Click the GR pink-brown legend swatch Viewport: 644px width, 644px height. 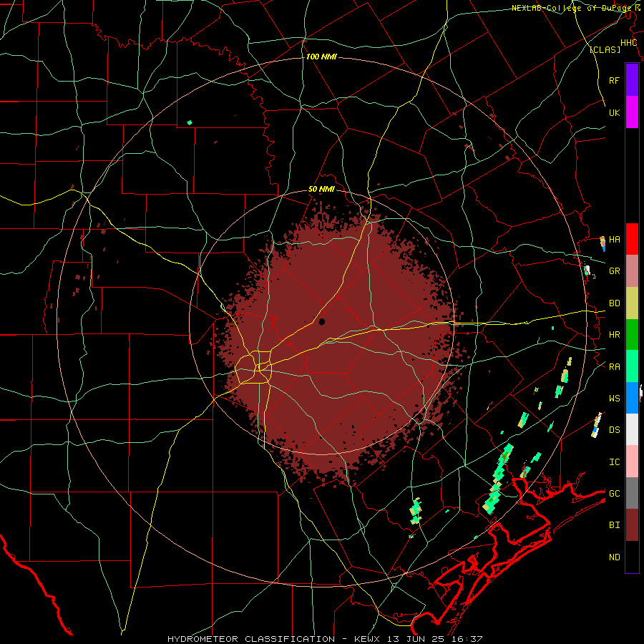click(632, 270)
